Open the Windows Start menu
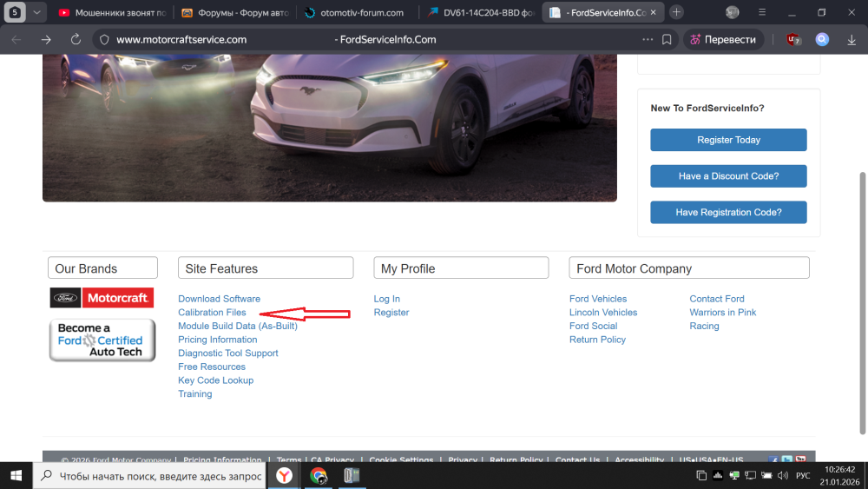 pos(16,476)
